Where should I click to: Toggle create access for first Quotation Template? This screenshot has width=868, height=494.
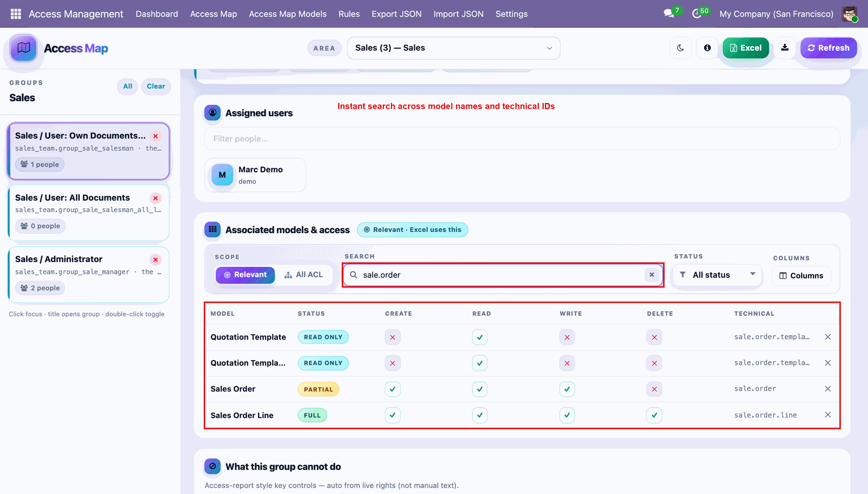pos(392,337)
